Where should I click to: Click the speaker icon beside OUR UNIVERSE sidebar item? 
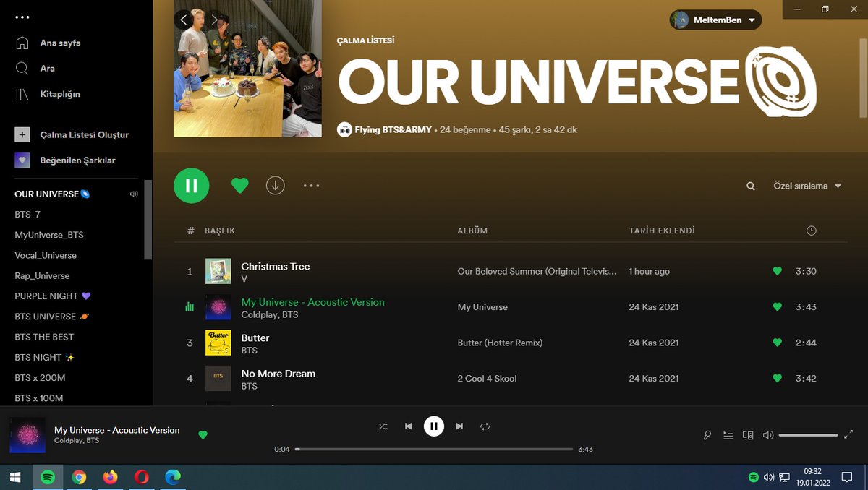(x=134, y=194)
